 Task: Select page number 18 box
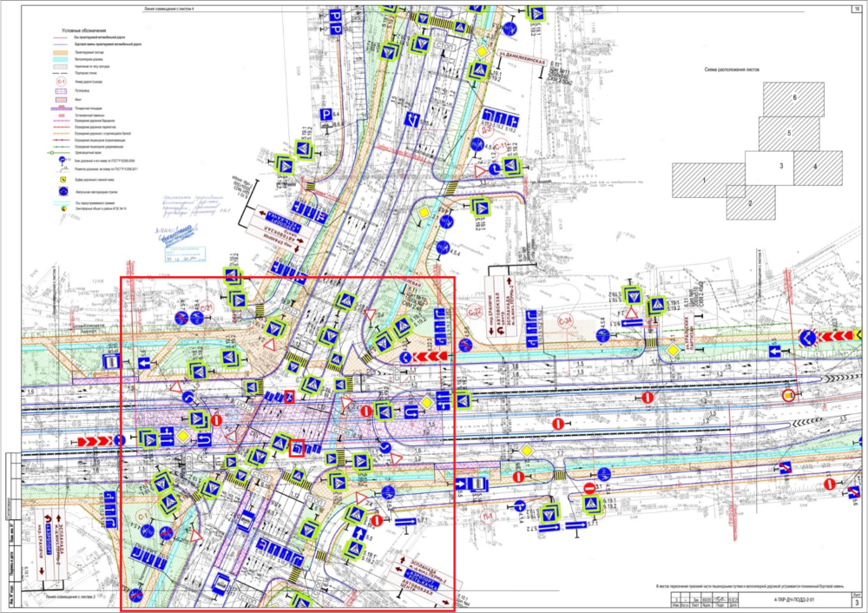point(858,9)
